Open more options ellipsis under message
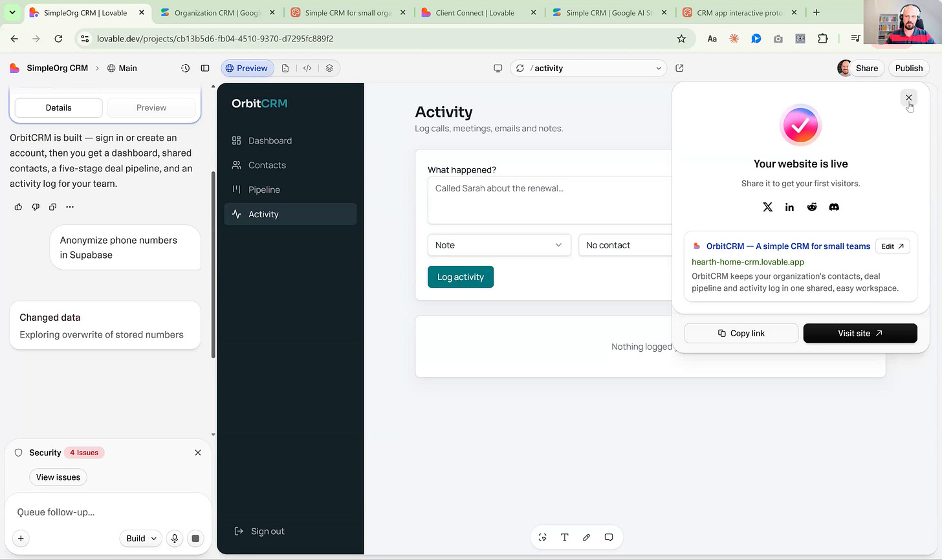The height and width of the screenshot is (560, 942). click(x=70, y=207)
